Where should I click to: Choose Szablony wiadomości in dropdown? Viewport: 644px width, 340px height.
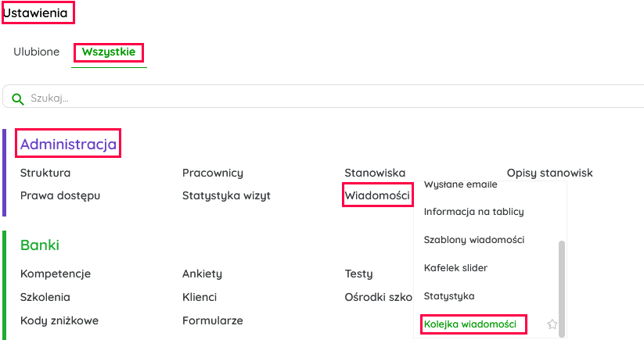(473, 240)
